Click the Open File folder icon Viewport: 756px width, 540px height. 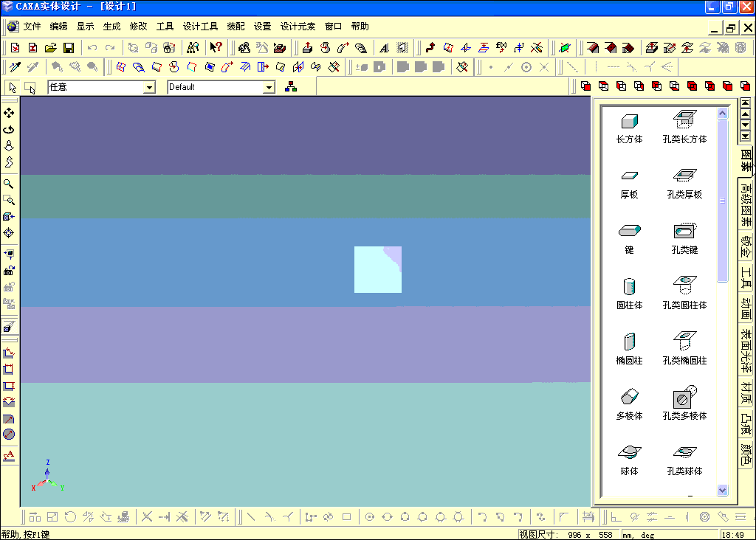point(50,46)
